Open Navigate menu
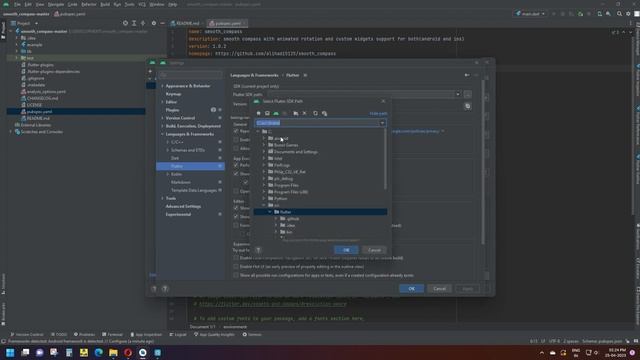This screenshot has height=360, width=640. [x=56, y=4]
